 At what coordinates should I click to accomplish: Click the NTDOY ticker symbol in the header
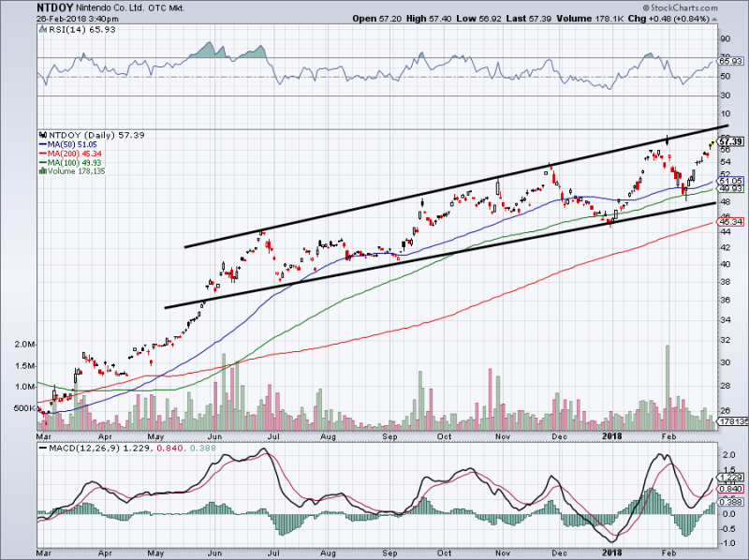[49, 7]
